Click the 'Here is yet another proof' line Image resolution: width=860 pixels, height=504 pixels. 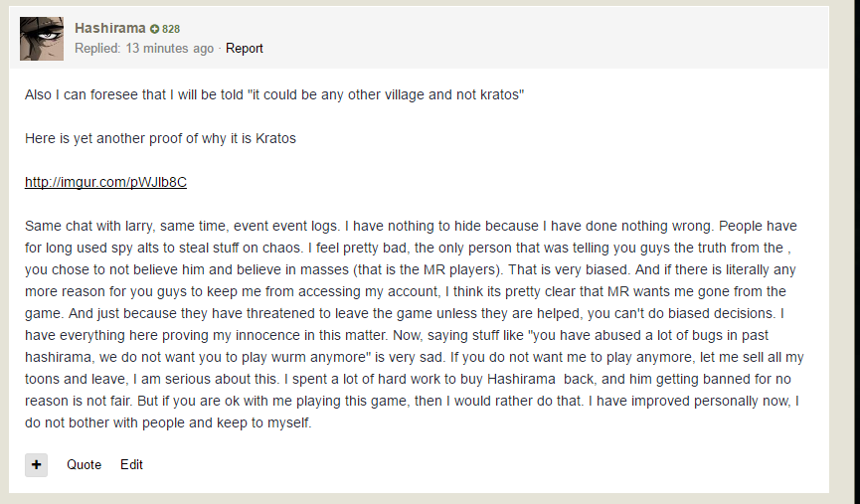160,138
